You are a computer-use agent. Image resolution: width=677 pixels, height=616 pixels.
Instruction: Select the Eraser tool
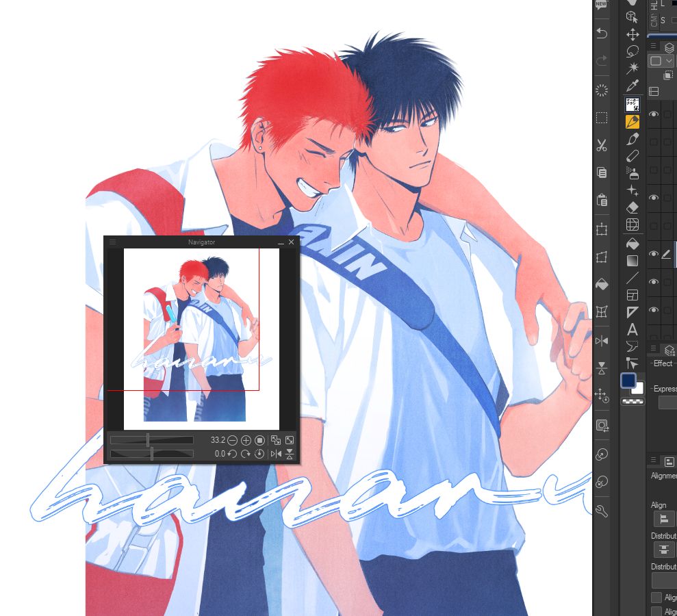point(633,207)
